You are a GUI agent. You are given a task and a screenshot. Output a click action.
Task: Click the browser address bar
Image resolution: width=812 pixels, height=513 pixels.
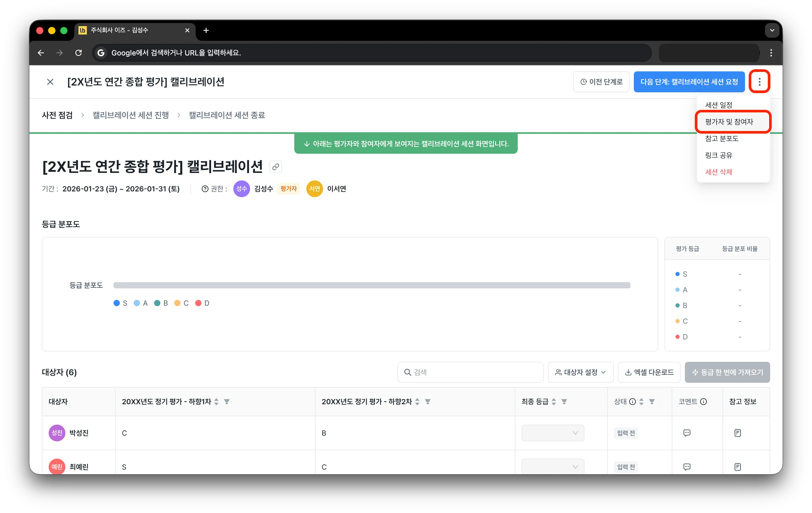pyautogui.click(x=372, y=53)
